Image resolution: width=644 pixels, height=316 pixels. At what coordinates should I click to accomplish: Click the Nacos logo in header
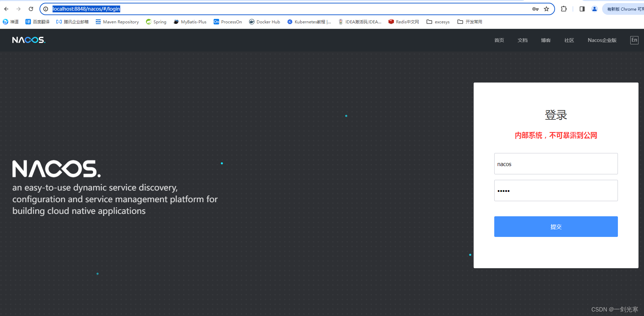(x=29, y=40)
